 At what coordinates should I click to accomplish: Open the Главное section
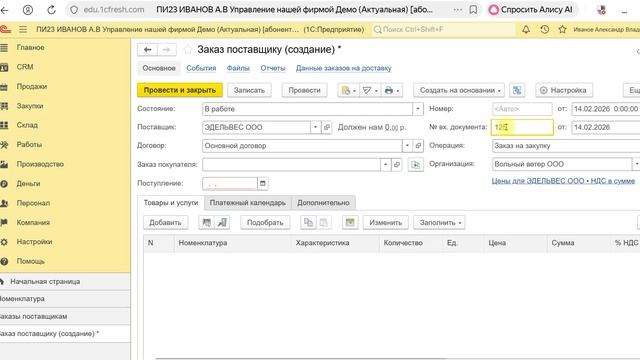click(30, 47)
